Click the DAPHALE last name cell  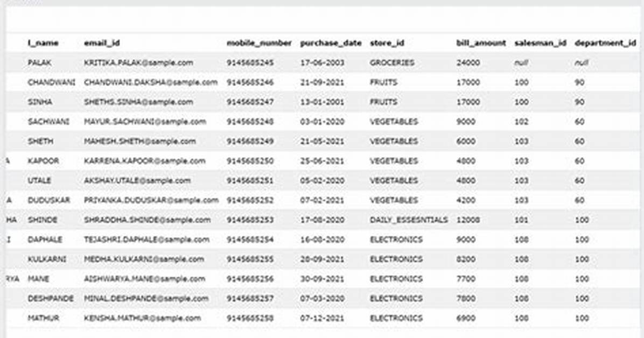pos(45,240)
